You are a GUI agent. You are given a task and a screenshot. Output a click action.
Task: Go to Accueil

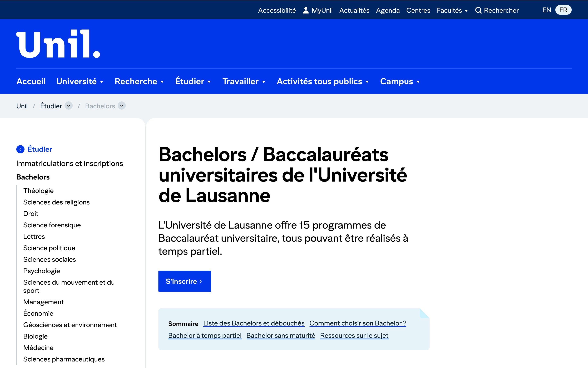[x=31, y=81]
